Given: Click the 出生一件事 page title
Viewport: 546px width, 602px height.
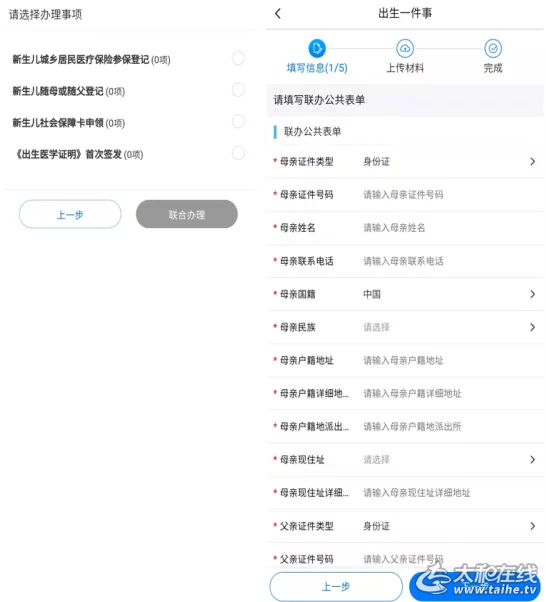Looking at the screenshot, I should 405,13.
